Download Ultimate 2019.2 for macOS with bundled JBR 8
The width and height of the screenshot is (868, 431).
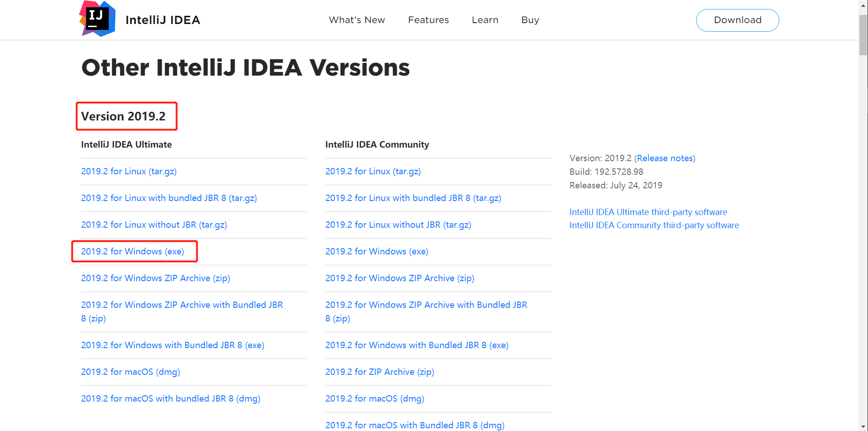(171, 398)
